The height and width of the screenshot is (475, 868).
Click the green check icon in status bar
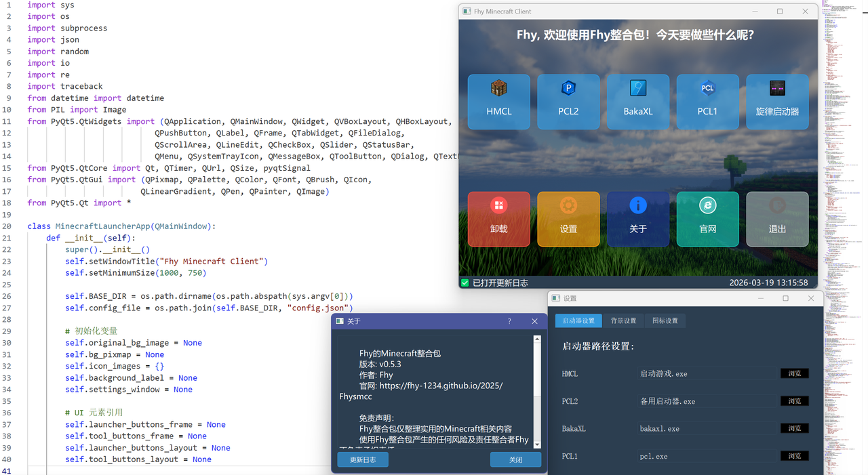pyautogui.click(x=465, y=283)
